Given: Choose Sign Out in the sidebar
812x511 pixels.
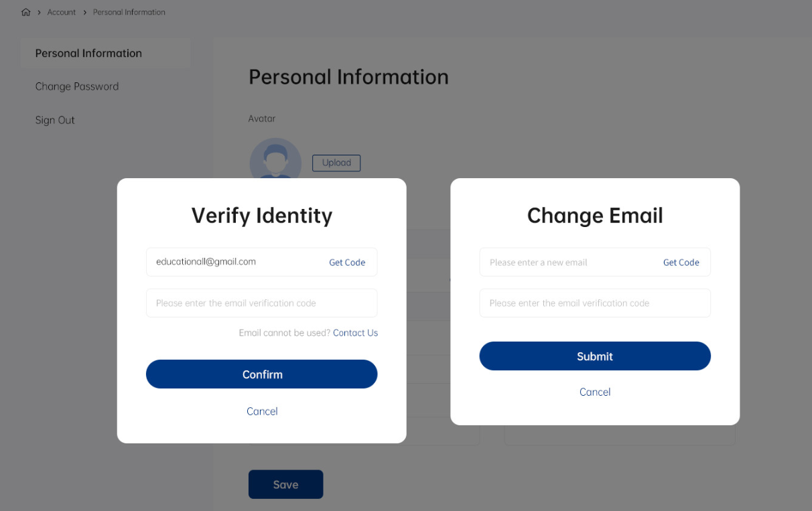Looking at the screenshot, I should [55, 121].
